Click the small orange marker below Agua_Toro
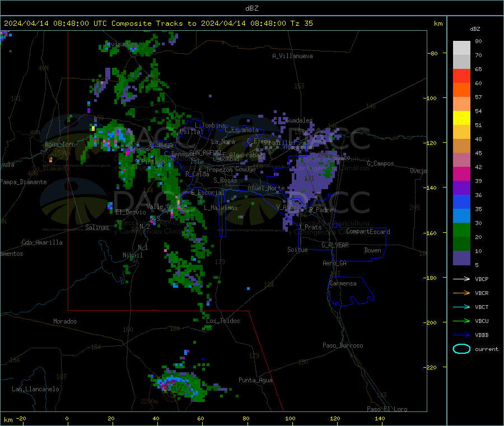504x426 pixels. tap(50, 159)
